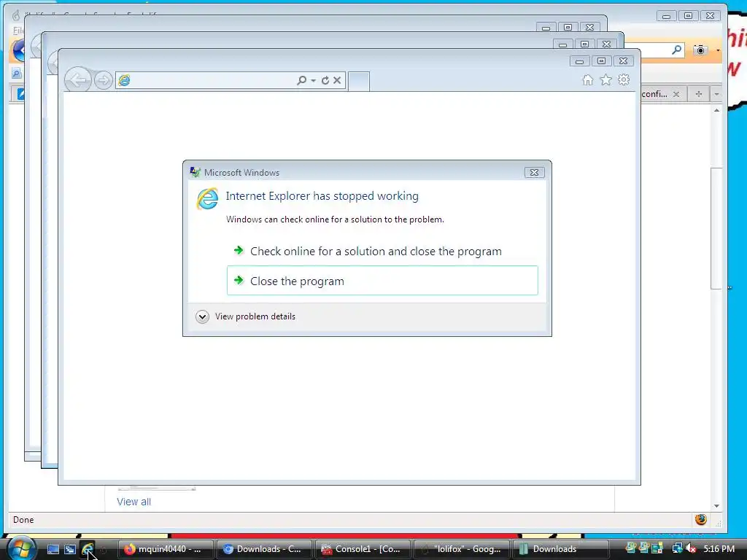
Task: Expand View problem details
Action: pyautogui.click(x=245, y=316)
